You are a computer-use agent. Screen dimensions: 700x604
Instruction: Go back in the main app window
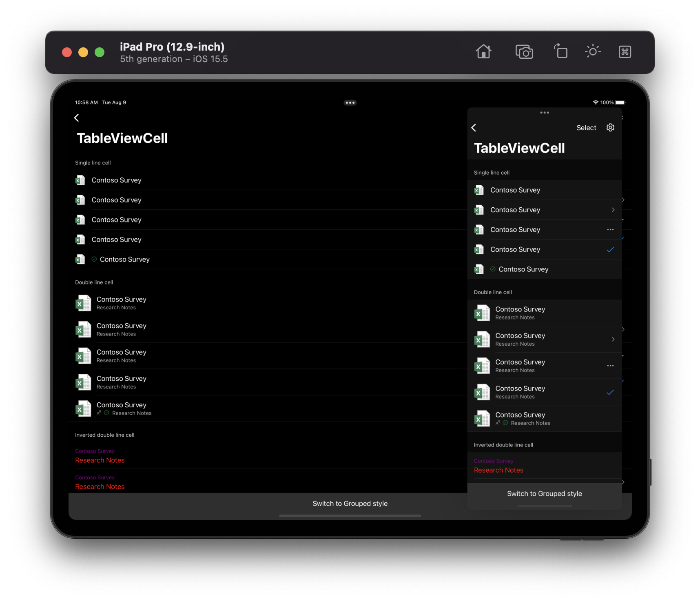(x=77, y=118)
